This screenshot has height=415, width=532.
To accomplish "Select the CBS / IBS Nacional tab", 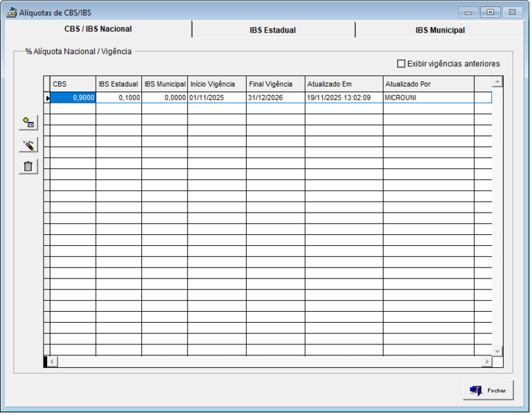I will click(98, 30).
